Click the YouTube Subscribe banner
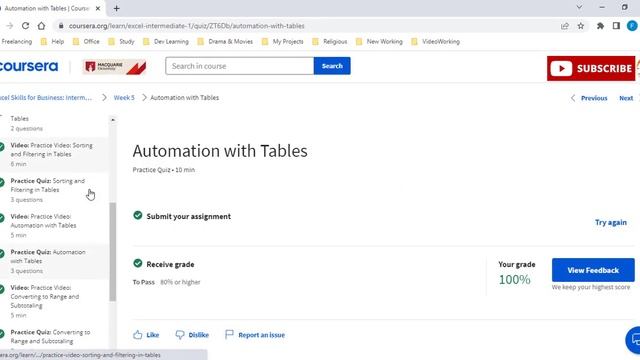The image size is (640, 360). [591, 68]
